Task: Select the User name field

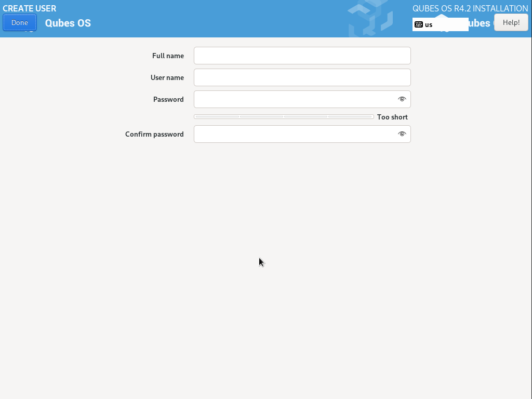Action: [x=302, y=77]
